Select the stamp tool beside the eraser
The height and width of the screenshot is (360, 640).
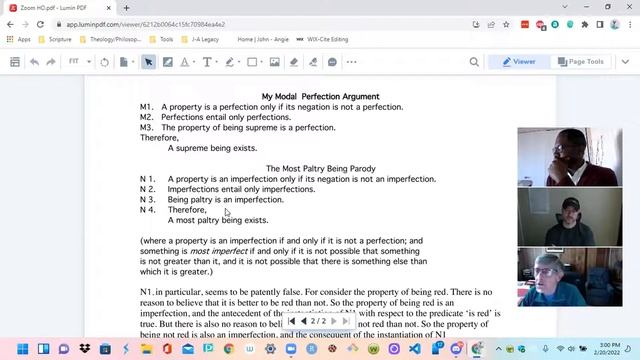[x=313, y=62]
